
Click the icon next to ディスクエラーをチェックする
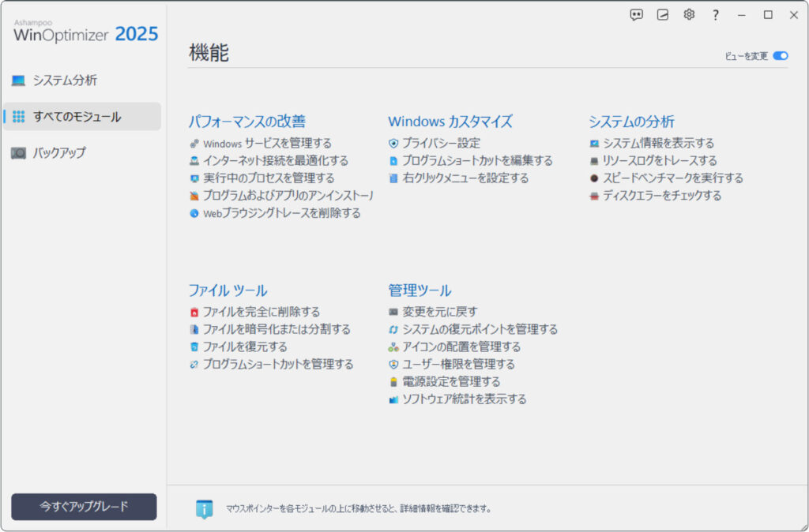(x=594, y=196)
